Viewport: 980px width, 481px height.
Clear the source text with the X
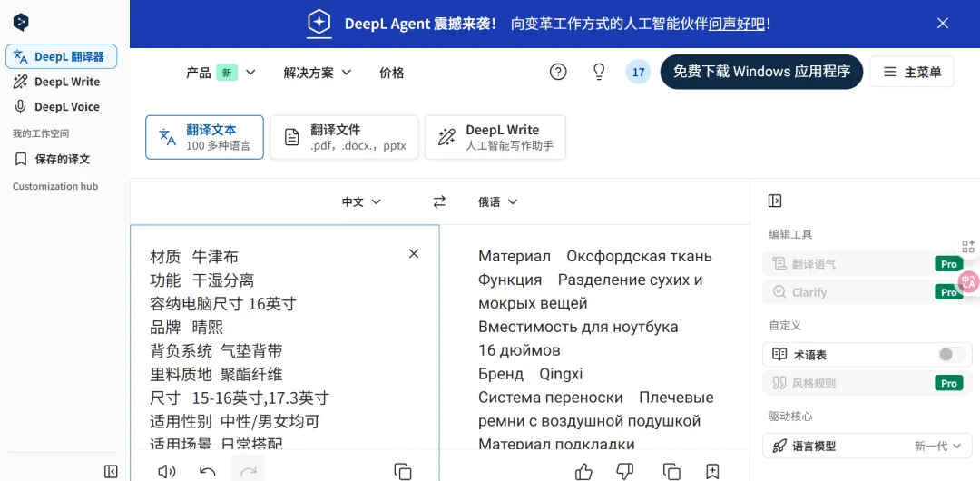click(413, 253)
